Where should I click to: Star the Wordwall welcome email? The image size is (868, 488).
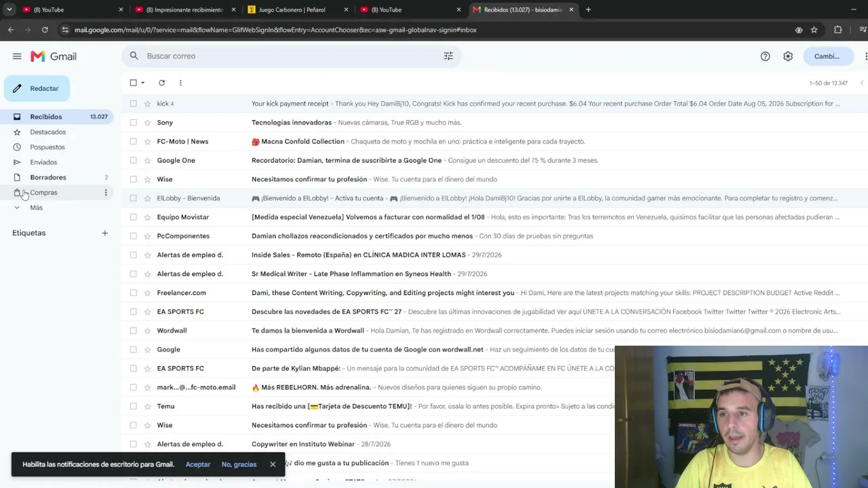click(147, 331)
